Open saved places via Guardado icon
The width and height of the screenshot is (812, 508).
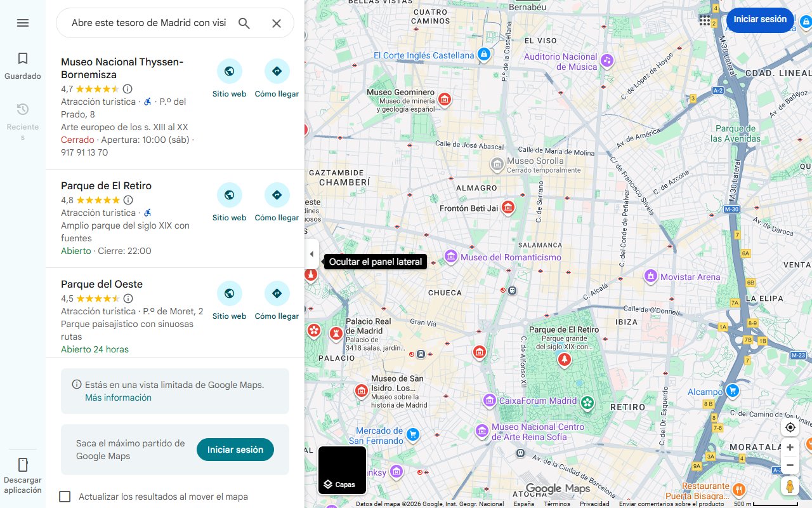pyautogui.click(x=23, y=58)
